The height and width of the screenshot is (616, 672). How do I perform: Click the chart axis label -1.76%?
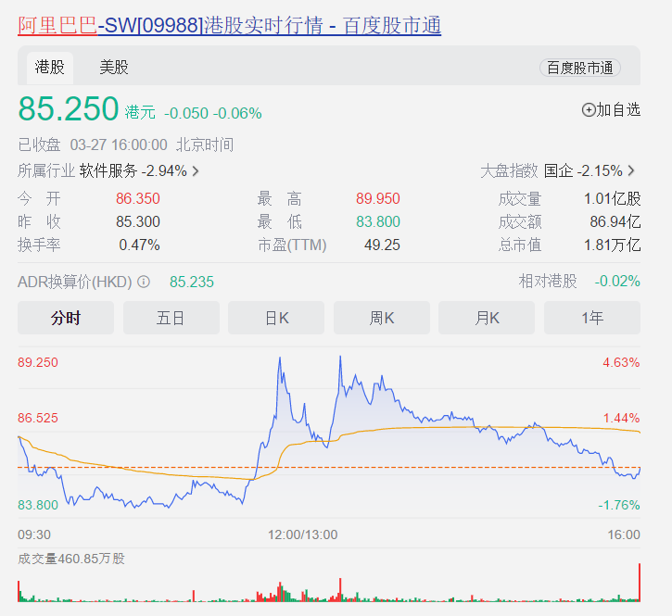[x=619, y=505]
